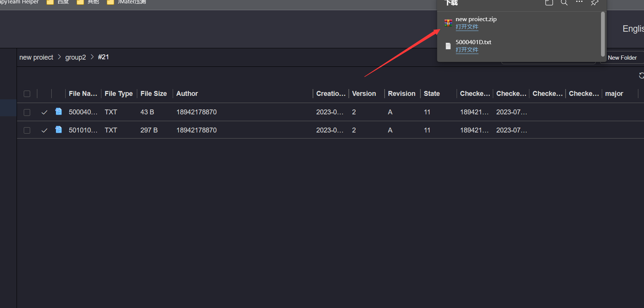The image size is (644, 308).
Task: Click checkmark icon in the 500040… row
Action: click(x=44, y=112)
